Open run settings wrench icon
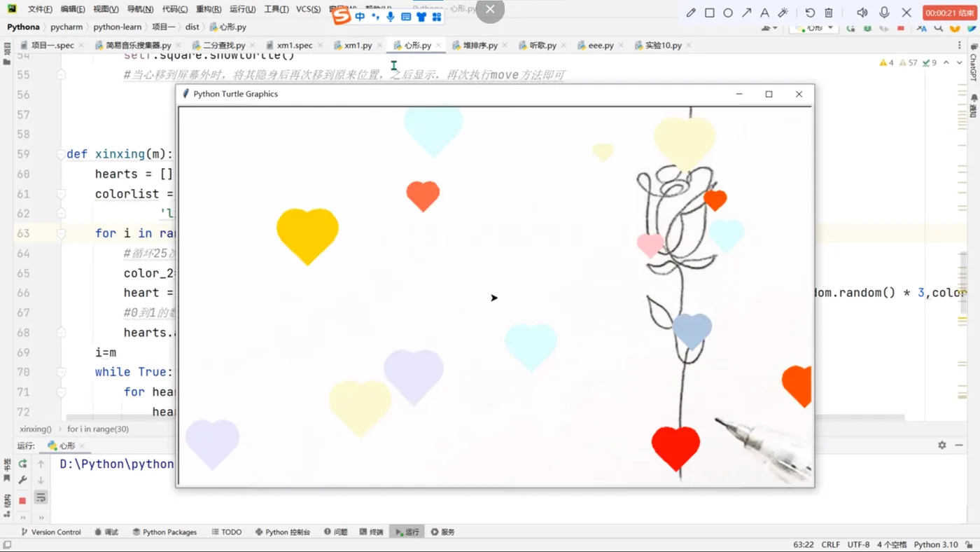980x552 pixels. click(x=22, y=481)
